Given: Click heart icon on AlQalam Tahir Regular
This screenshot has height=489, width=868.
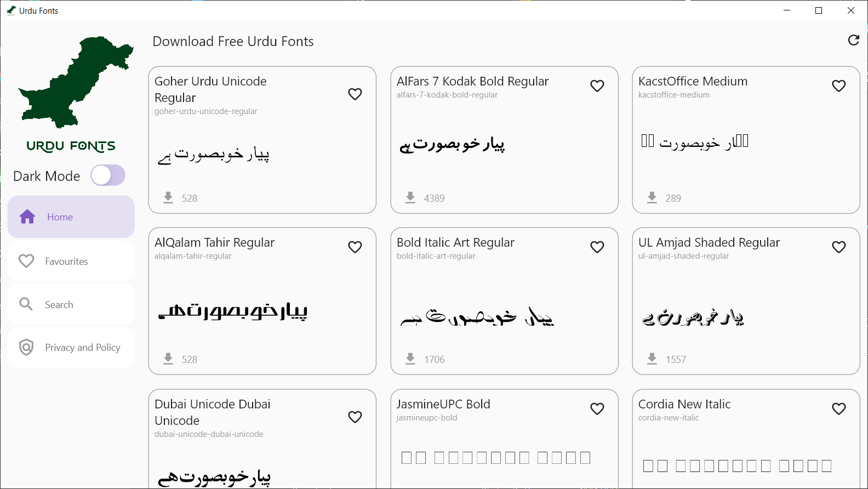Looking at the screenshot, I should pyautogui.click(x=355, y=247).
